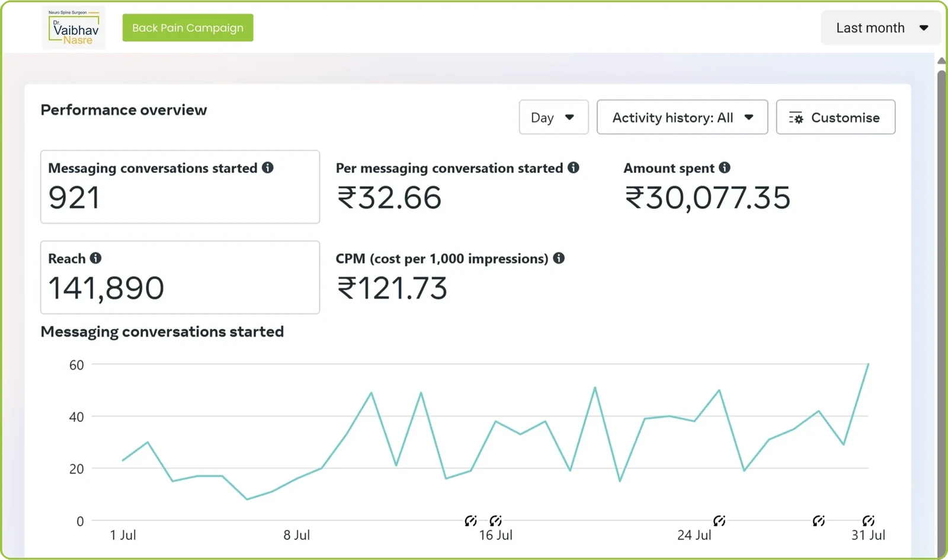Click the scrollbar up arrow
This screenshot has height=560, width=948.
point(941,60)
